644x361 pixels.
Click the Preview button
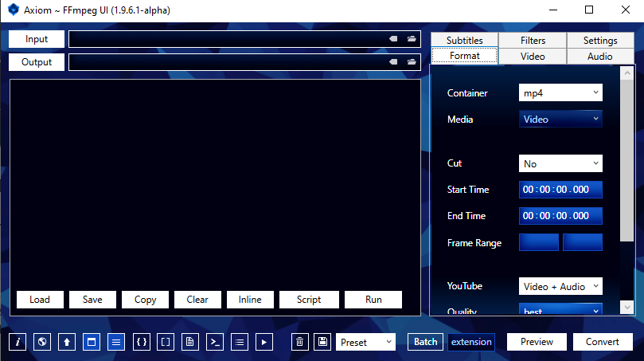point(537,342)
